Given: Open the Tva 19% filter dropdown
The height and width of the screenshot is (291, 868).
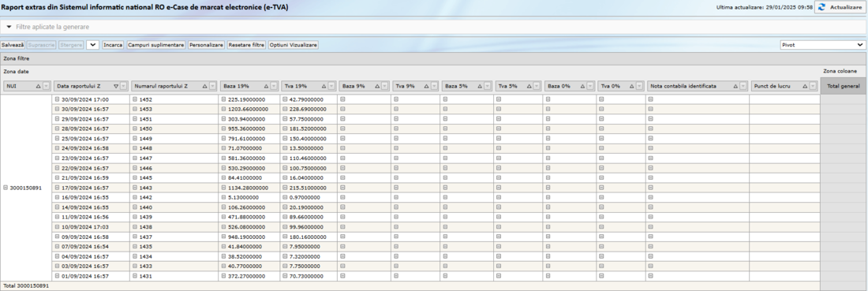Looking at the screenshot, I should pyautogui.click(x=331, y=86).
